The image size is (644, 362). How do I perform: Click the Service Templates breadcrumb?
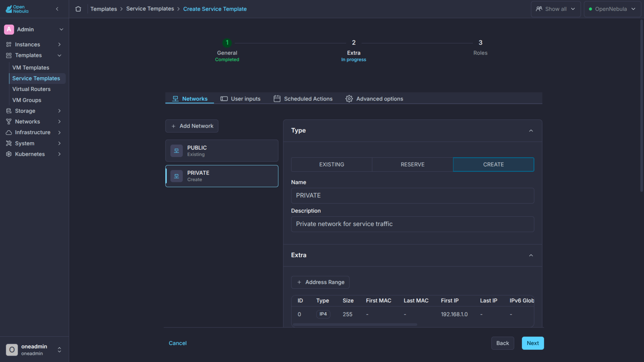click(150, 9)
